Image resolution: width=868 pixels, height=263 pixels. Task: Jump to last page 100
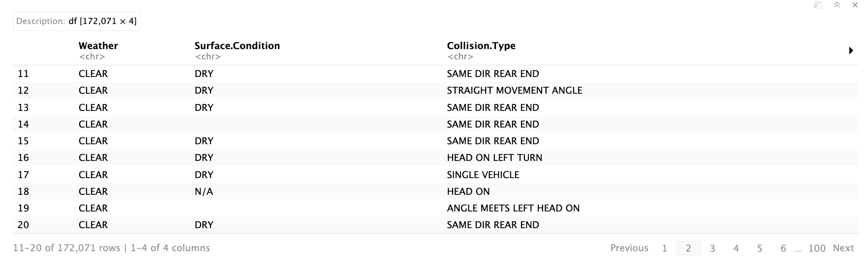tap(817, 248)
